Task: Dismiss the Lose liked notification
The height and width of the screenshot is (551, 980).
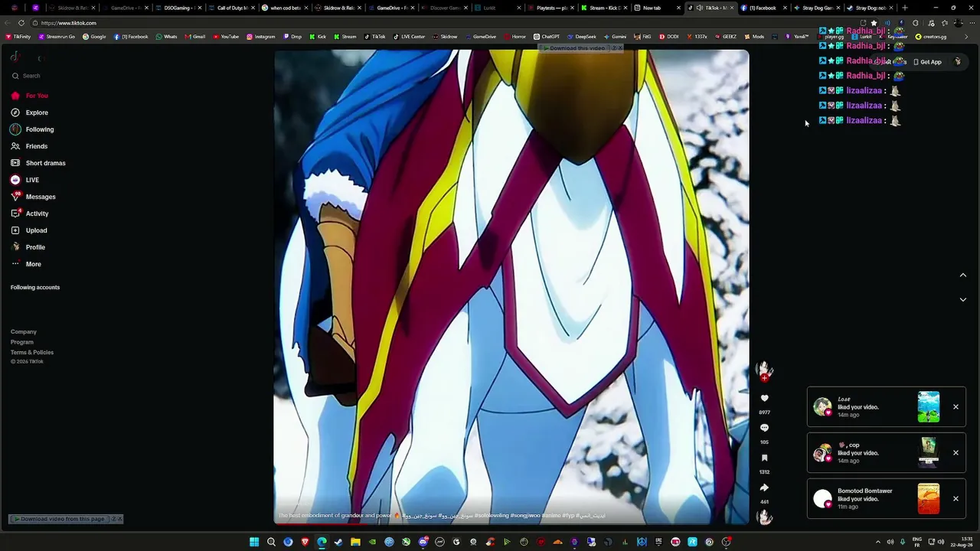Action: [x=955, y=406]
